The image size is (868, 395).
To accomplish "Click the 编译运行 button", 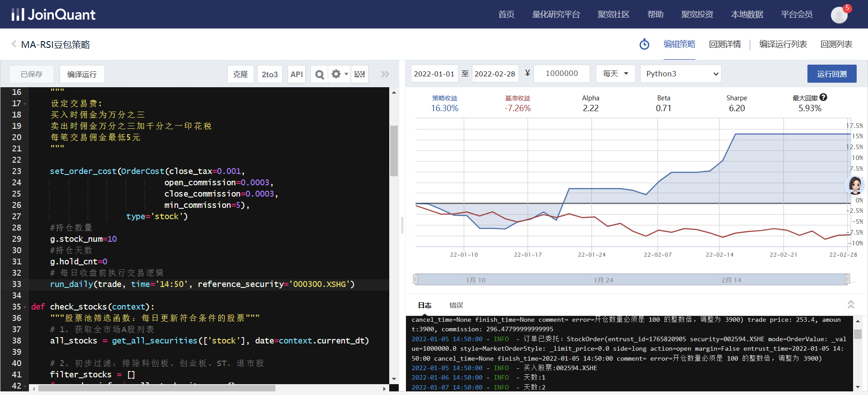I will click(x=82, y=74).
